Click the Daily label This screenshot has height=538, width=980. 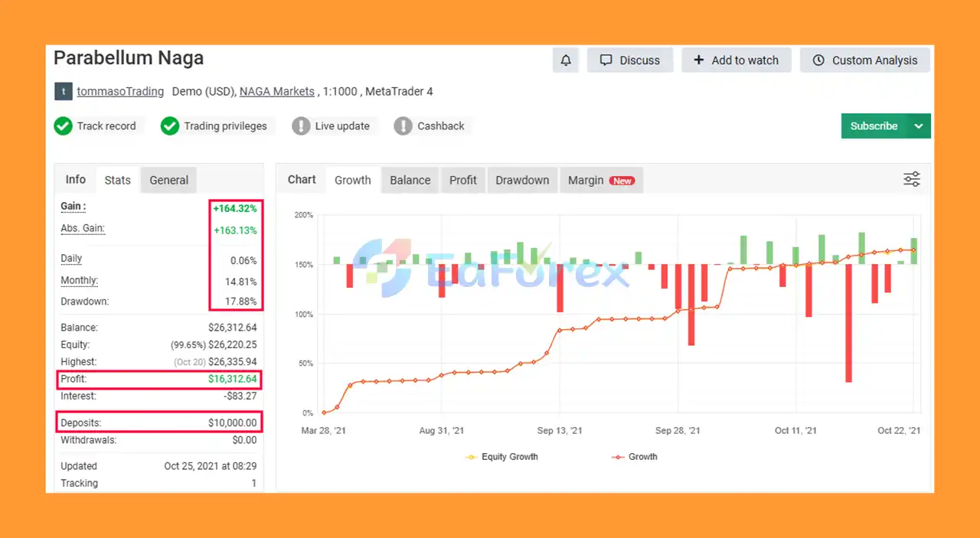click(71, 259)
